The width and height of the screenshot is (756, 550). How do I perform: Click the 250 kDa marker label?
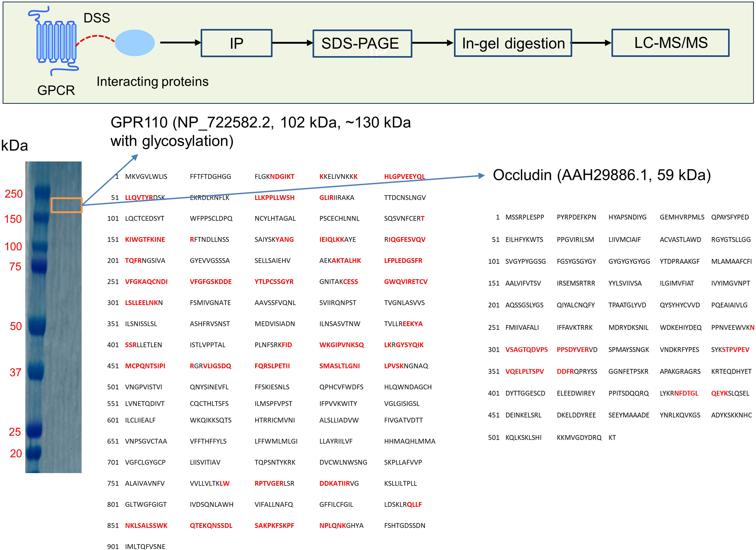pyautogui.click(x=14, y=194)
